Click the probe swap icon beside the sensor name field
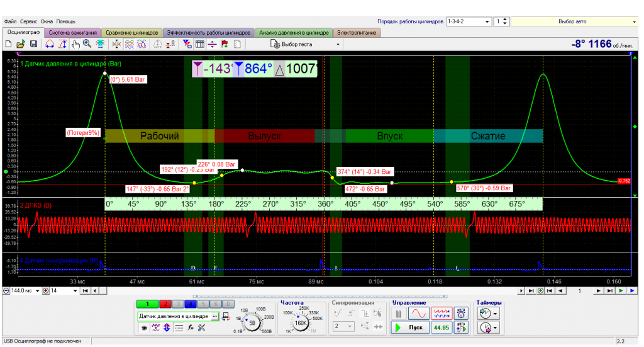Viewport: 644px width, 347px height. (226, 317)
